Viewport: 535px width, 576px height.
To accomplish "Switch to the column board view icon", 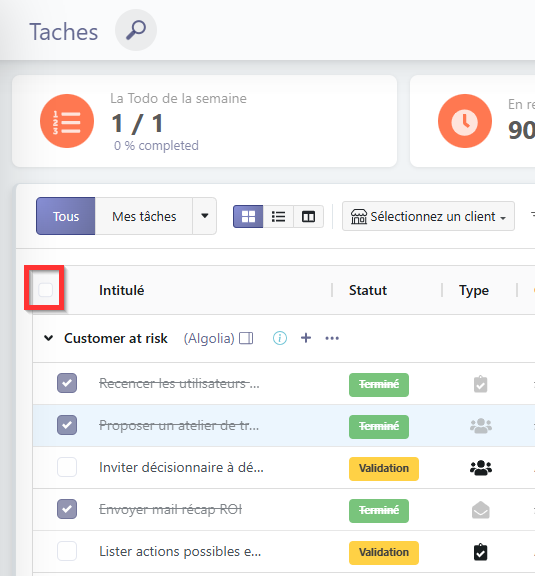I will tap(308, 216).
